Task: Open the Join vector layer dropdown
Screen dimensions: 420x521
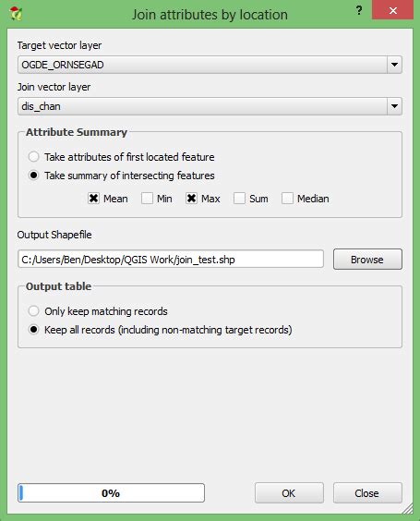Action: click(210, 106)
